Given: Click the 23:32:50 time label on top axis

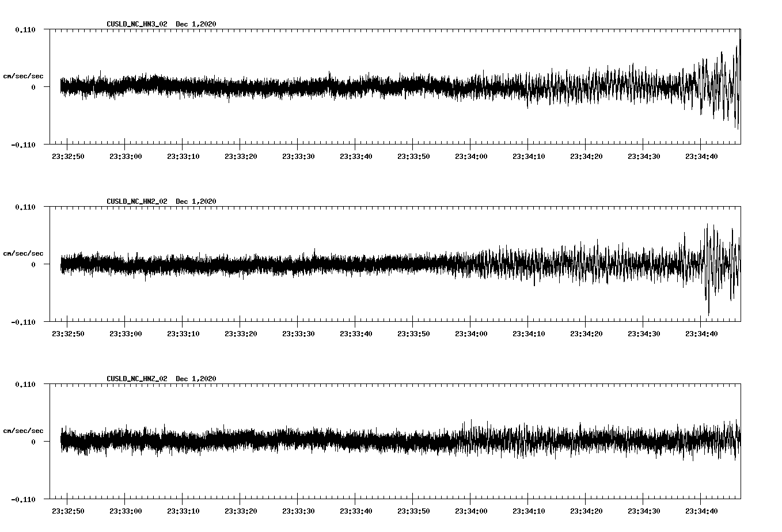Looking at the screenshot, I should (67, 155).
